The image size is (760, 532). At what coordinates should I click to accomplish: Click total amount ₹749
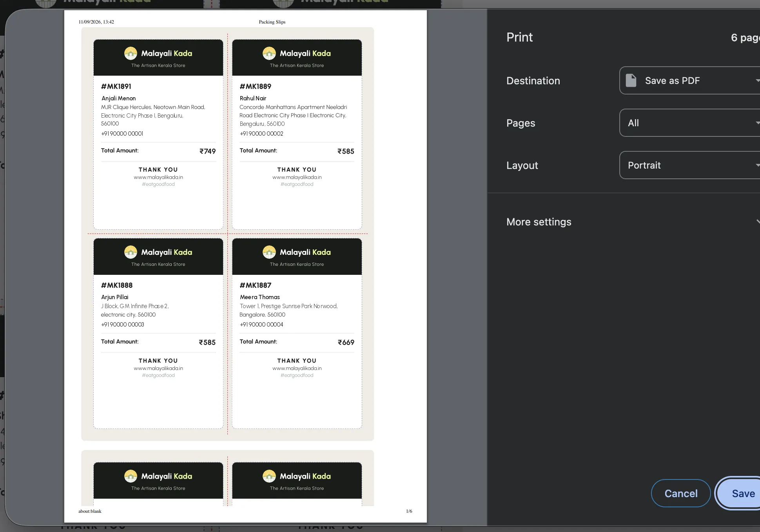click(x=207, y=151)
